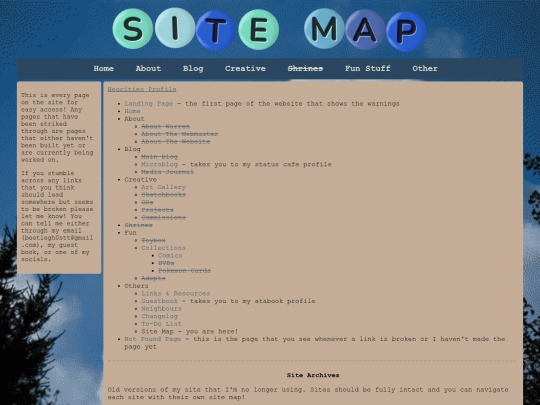540x405 pixels.
Task: Click the Shrines entry in the list
Action: [138, 225]
